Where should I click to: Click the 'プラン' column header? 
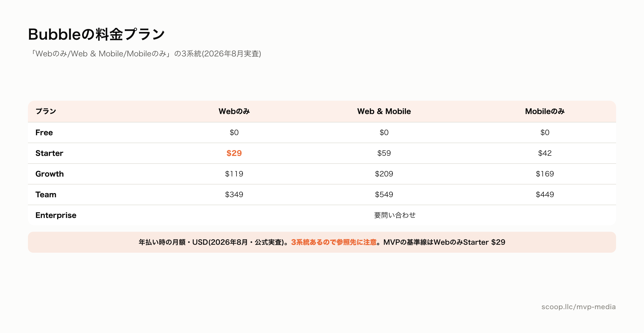[x=46, y=111]
